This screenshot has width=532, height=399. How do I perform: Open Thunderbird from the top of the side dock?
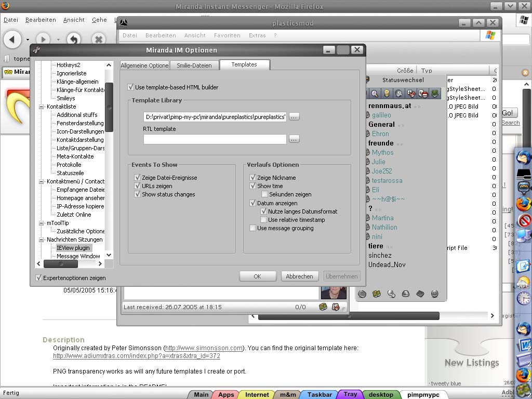pyautogui.click(x=524, y=157)
